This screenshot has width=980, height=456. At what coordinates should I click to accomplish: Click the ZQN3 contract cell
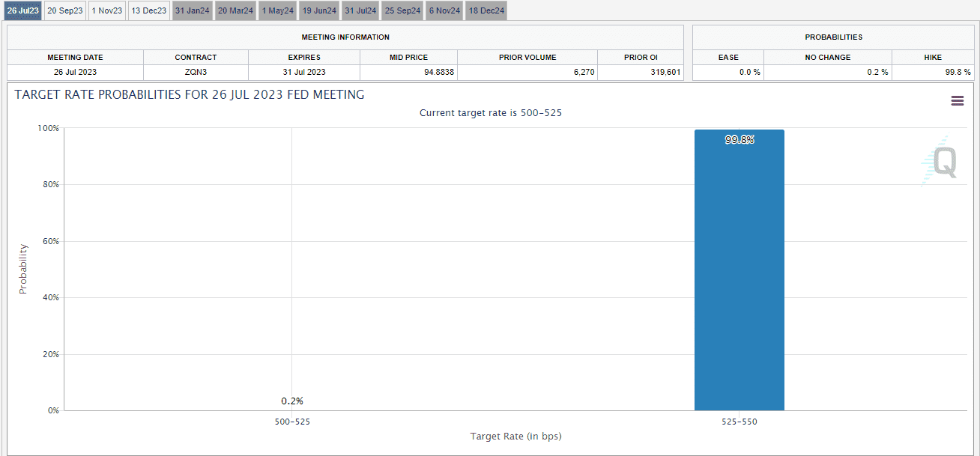click(x=196, y=73)
